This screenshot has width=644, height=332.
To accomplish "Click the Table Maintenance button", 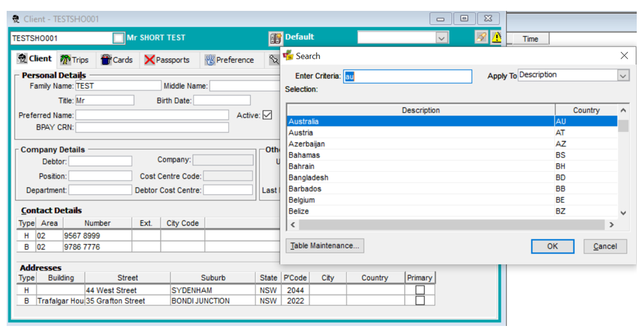I will point(325,246).
